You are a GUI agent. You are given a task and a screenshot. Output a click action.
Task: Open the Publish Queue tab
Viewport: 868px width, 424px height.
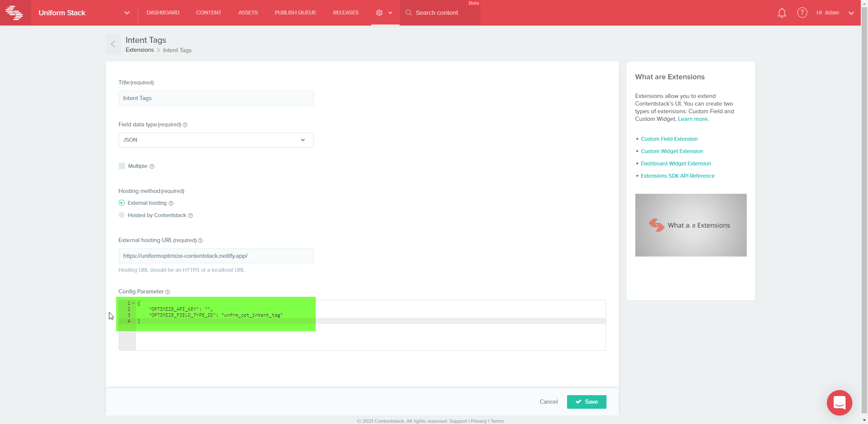pos(295,13)
